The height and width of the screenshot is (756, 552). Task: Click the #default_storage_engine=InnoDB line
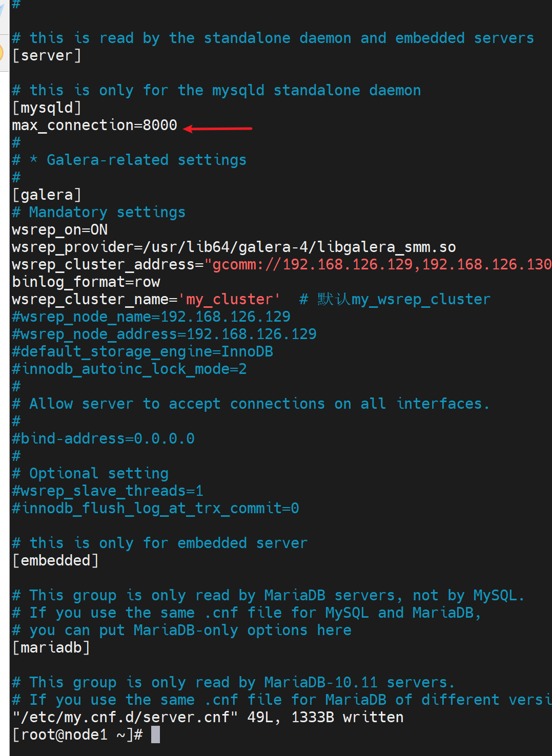(142, 351)
